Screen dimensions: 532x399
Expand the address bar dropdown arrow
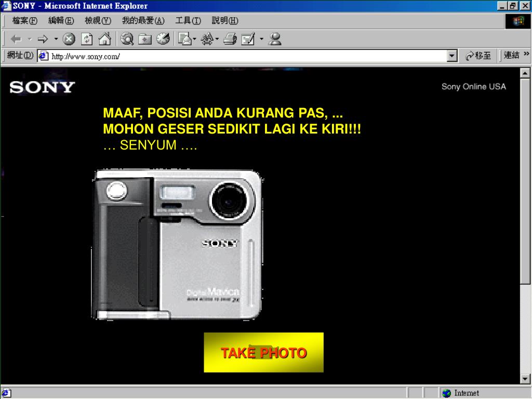[x=451, y=56]
